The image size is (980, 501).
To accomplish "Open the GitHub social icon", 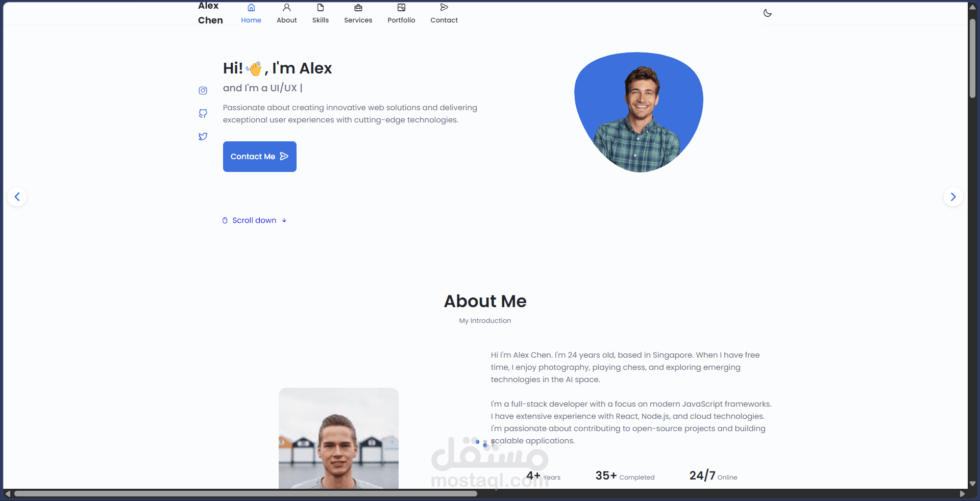I will pos(203,113).
